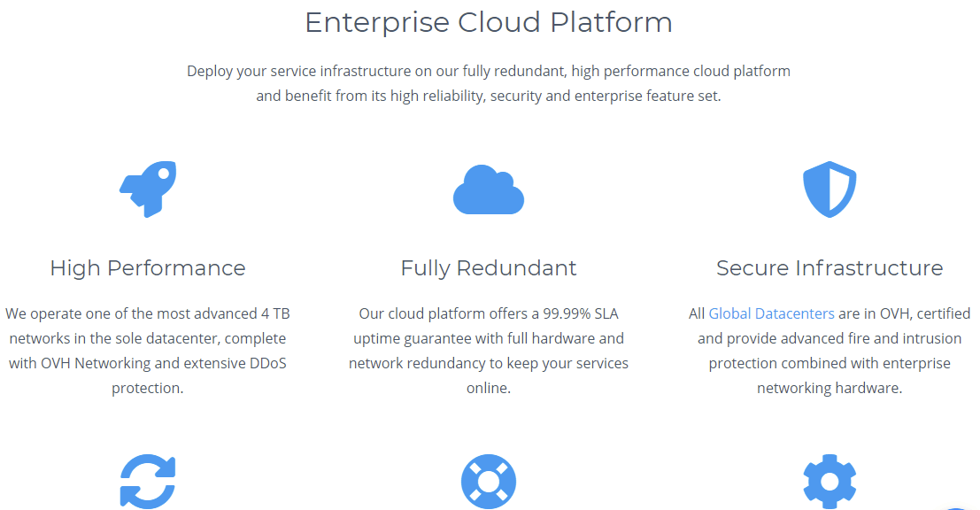Select the Enterprise Cloud Platform main heading
980x510 pixels.
(489, 22)
